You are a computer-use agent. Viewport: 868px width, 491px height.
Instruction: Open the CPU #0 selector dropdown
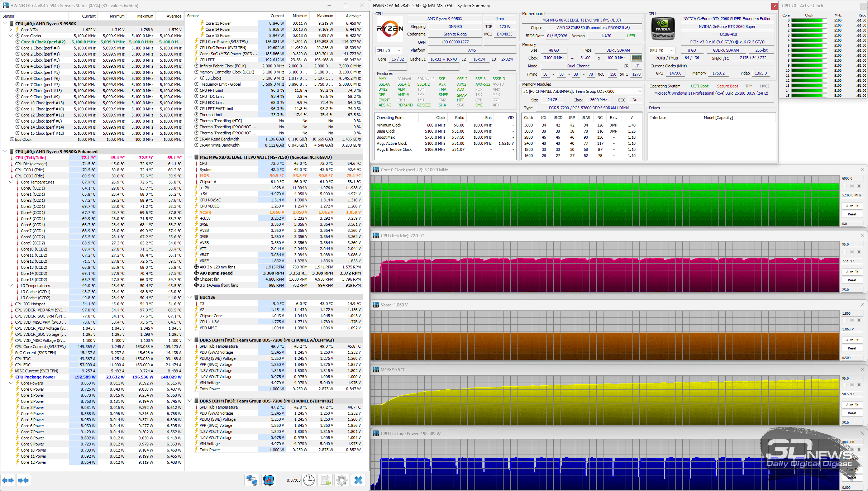[x=388, y=51]
